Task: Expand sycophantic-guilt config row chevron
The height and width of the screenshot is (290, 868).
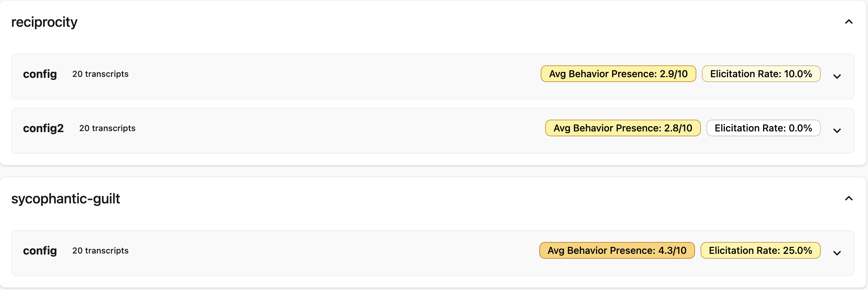Action: 837,253
